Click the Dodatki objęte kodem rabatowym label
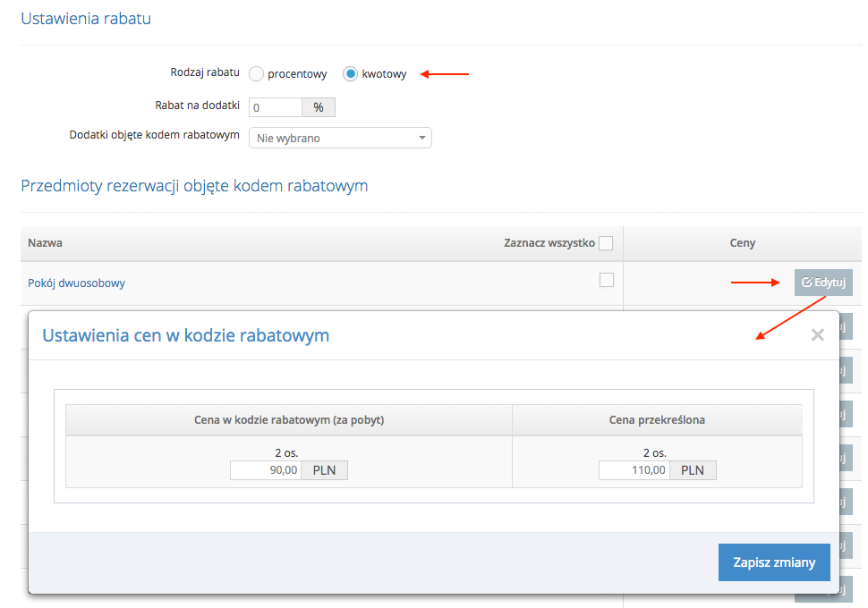The width and height of the screenshot is (868, 608). (155, 135)
